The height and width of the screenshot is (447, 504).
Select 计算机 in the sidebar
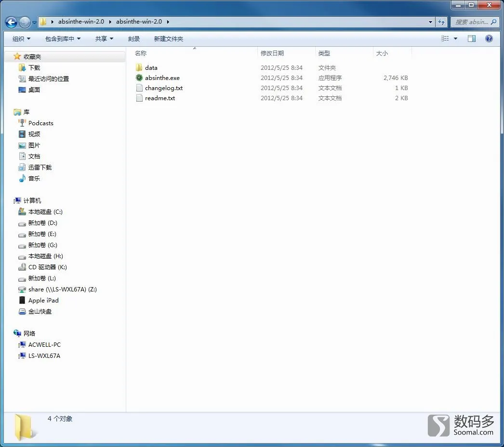[32, 201]
